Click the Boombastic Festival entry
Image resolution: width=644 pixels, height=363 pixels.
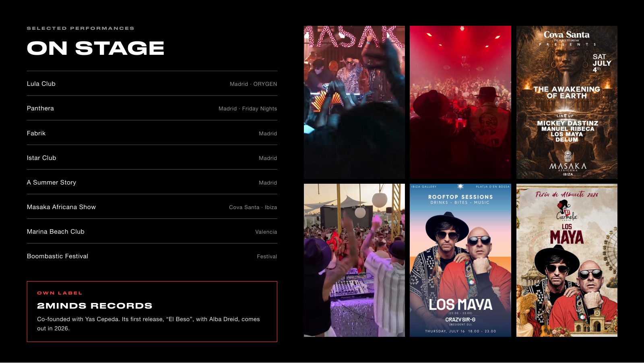(x=58, y=256)
